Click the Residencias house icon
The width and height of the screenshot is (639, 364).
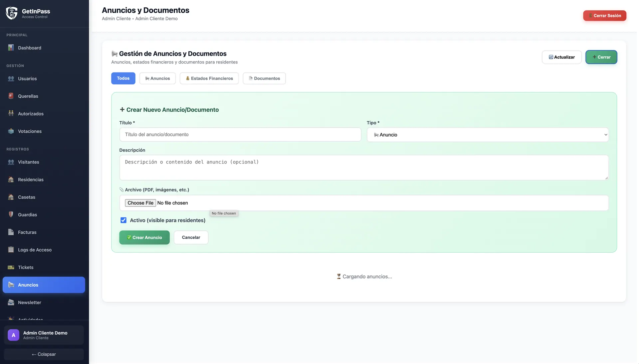click(11, 180)
